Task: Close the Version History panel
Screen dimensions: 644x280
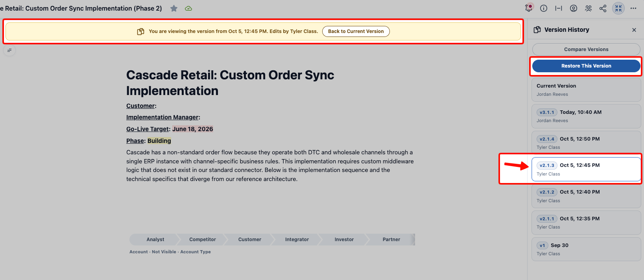Action: click(634, 30)
